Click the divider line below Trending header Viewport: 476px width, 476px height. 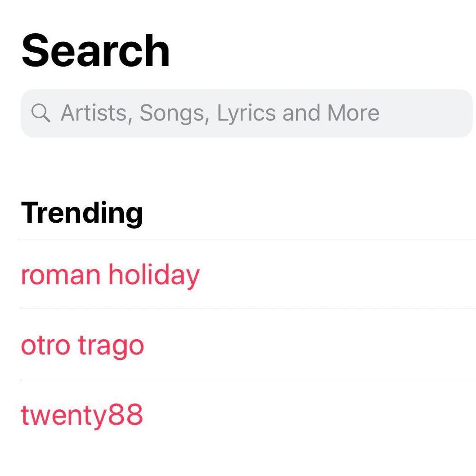click(x=248, y=239)
